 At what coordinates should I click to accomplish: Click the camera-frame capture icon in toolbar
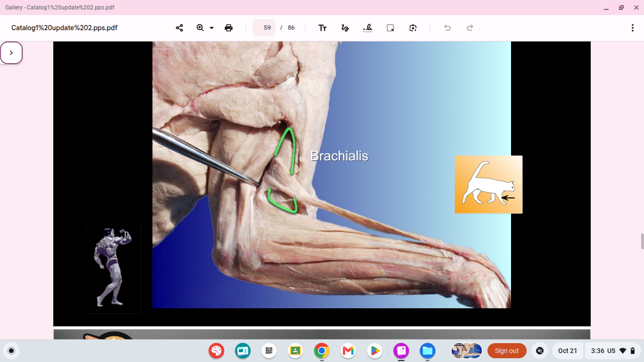click(413, 28)
